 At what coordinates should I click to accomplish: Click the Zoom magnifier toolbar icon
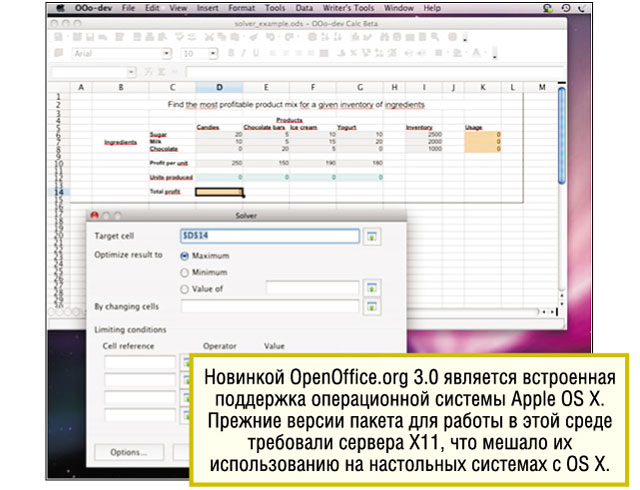point(436,37)
